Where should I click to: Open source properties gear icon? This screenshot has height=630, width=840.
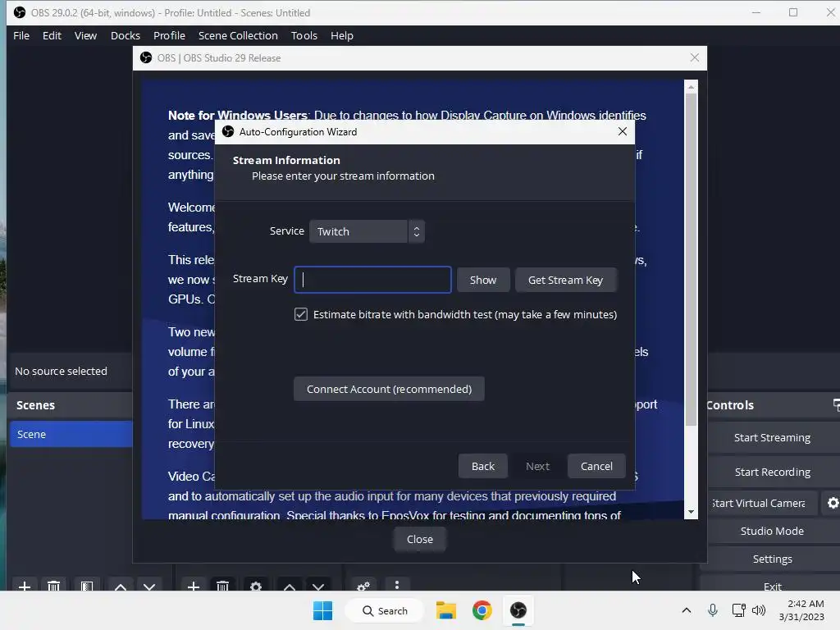[x=256, y=586]
